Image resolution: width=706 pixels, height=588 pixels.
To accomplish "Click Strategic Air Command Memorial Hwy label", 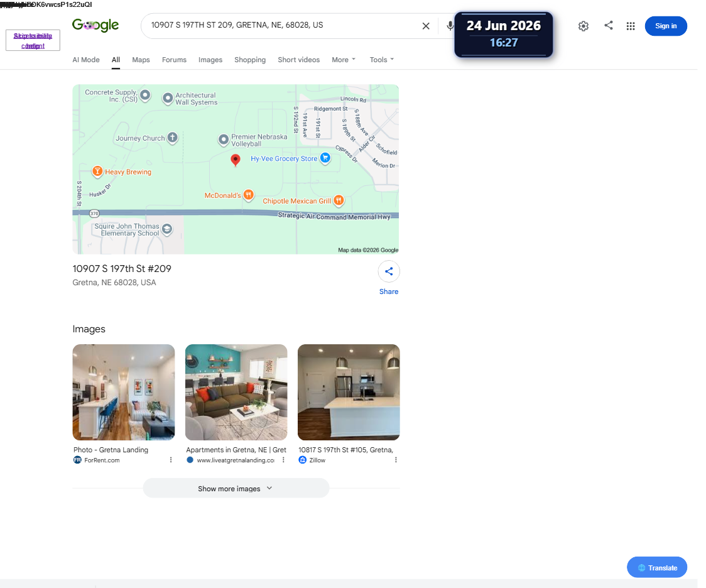I will pyautogui.click(x=334, y=216).
